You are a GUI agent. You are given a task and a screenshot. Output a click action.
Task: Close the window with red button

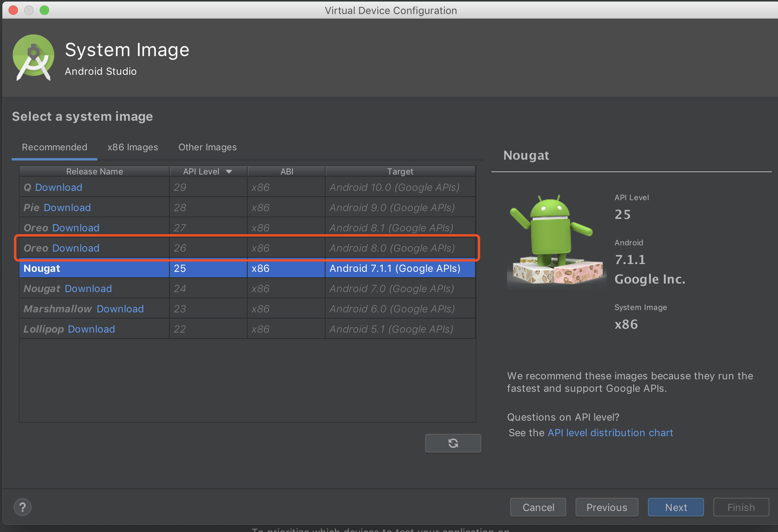pos(13,10)
